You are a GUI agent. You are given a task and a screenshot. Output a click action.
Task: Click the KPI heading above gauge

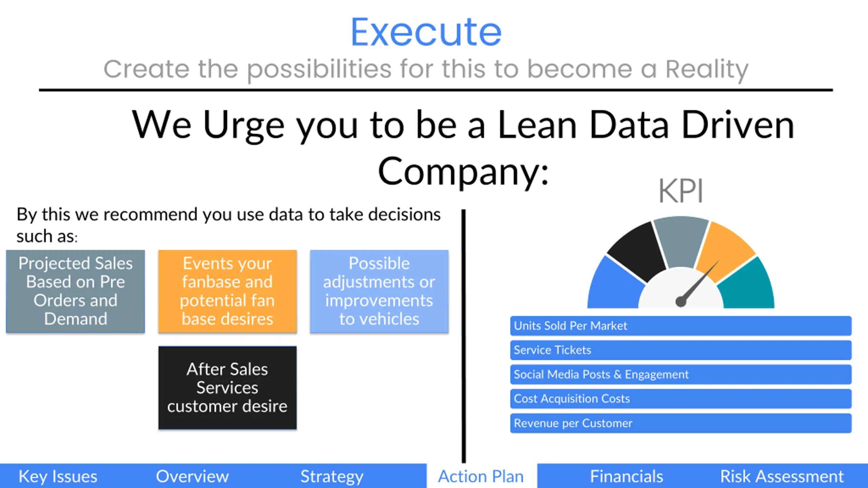[x=681, y=191]
